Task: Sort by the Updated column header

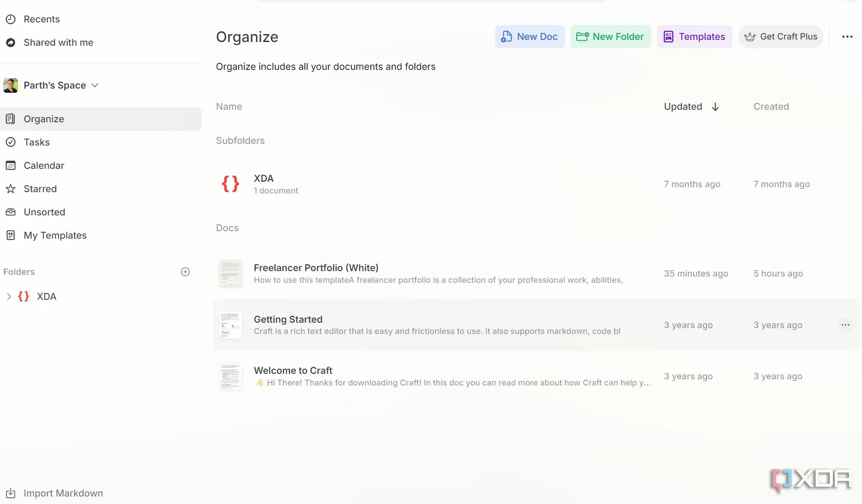Action: (683, 106)
